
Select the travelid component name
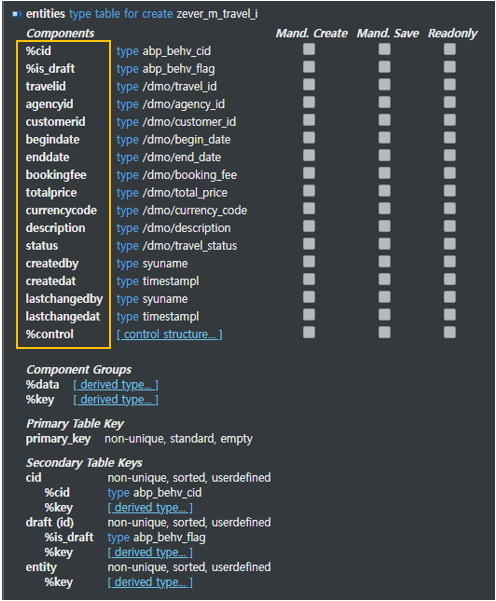click(46, 86)
